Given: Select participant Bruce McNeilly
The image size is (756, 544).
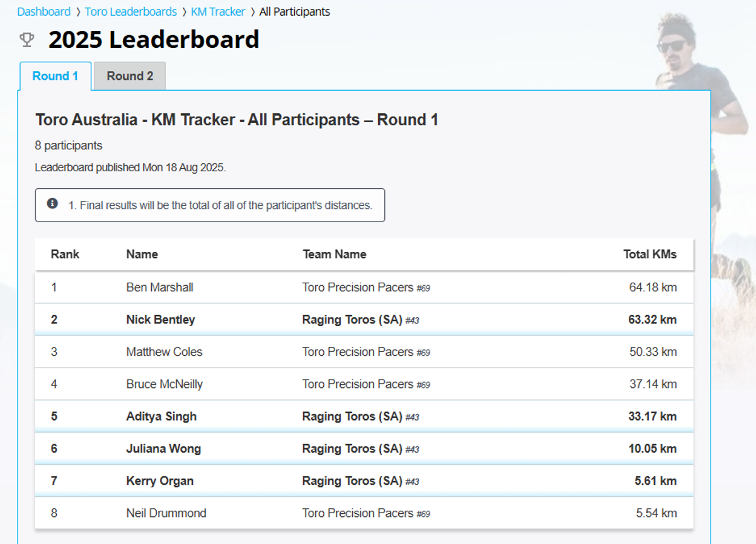Looking at the screenshot, I should click(164, 384).
